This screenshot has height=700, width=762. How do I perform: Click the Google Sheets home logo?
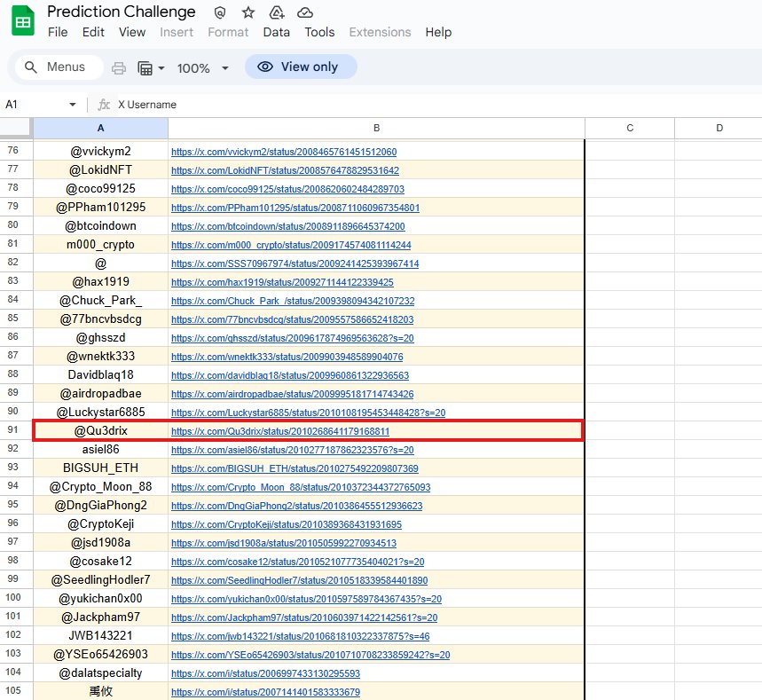pyautogui.click(x=23, y=21)
